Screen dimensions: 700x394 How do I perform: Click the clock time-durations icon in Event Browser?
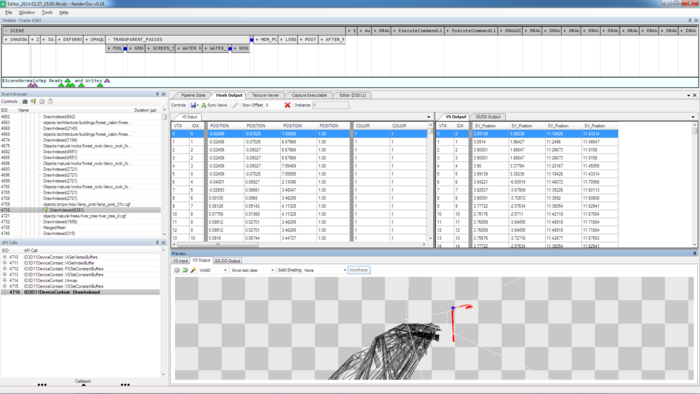coord(42,102)
